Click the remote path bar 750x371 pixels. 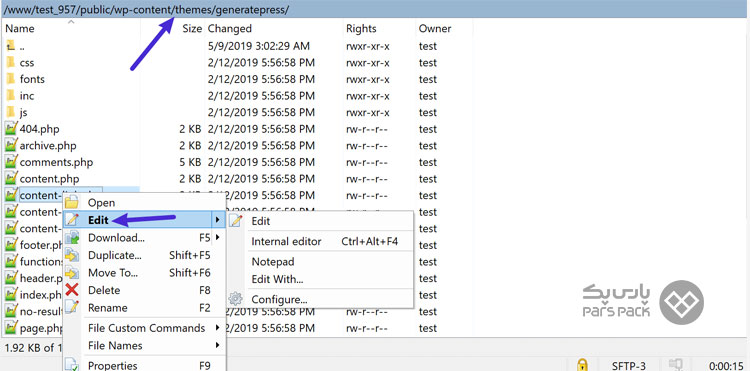click(375, 9)
